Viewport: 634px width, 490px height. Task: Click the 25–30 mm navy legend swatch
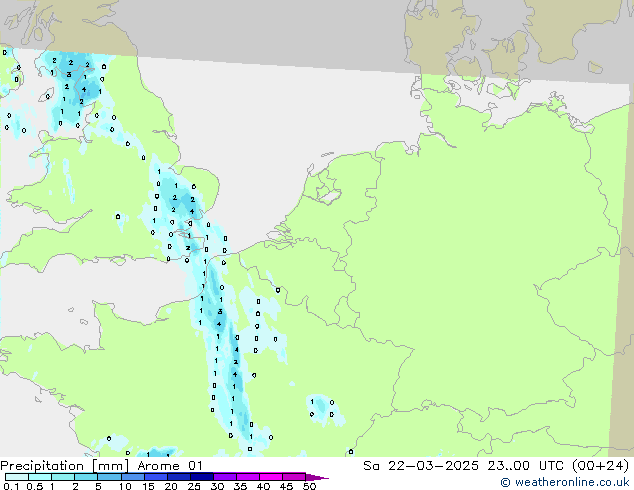tap(201, 477)
